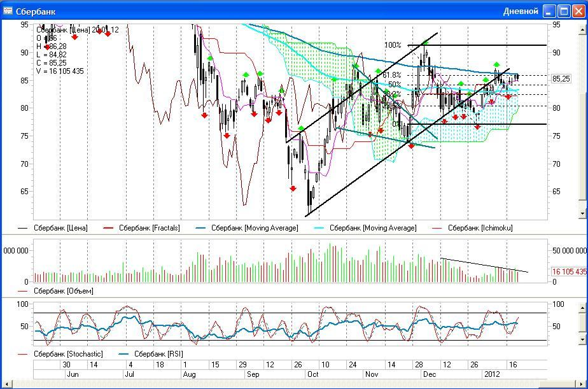
Task: Select the Сбербанк [Ichimoku] legend entry
Action: click(x=472, y=228)
